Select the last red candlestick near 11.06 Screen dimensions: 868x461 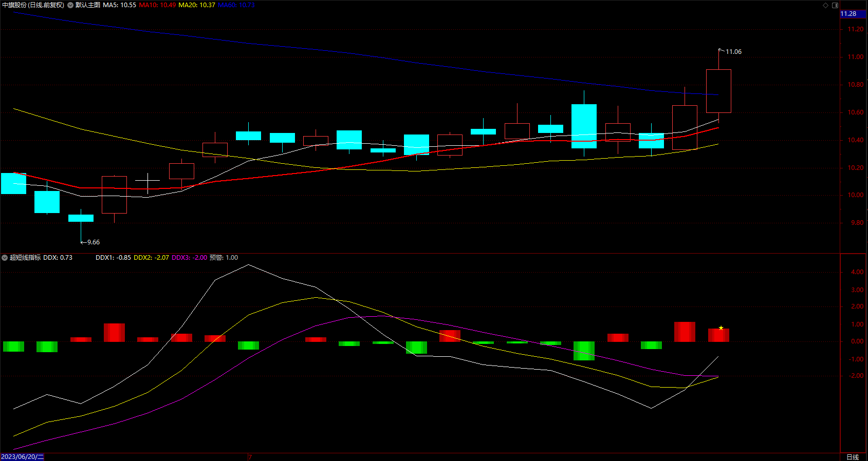(718, 91)
